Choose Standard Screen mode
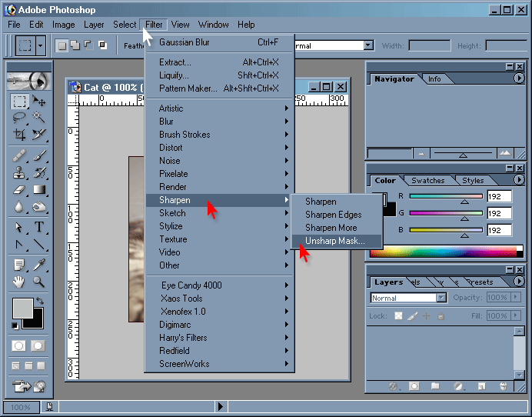 coord(16,365)
